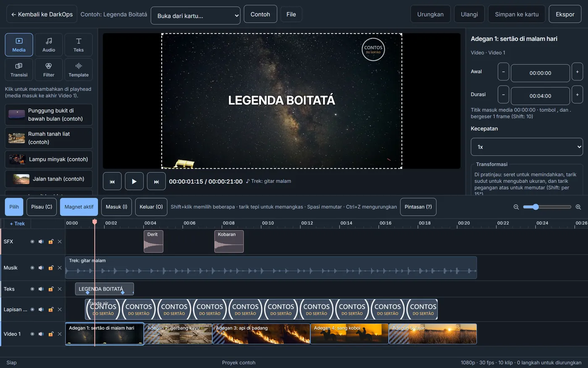Open the Media panel tab
Screen dimensions: 588x368
coord(19,45)
